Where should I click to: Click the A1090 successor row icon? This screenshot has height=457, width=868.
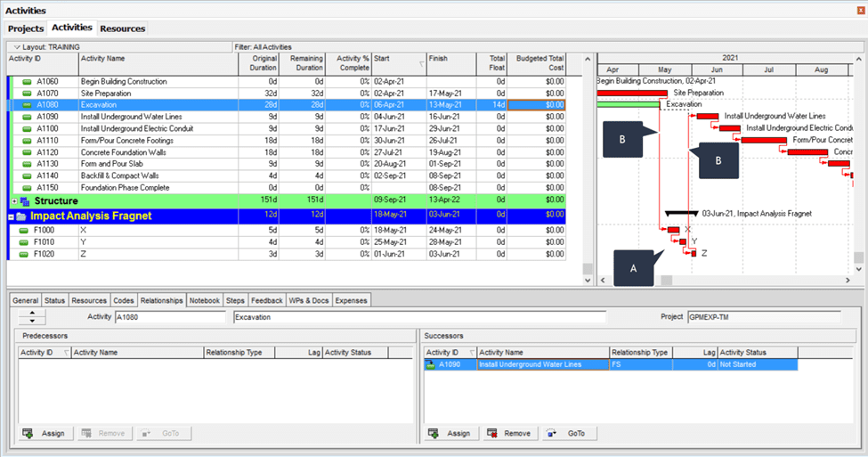(x=430, y=364)
